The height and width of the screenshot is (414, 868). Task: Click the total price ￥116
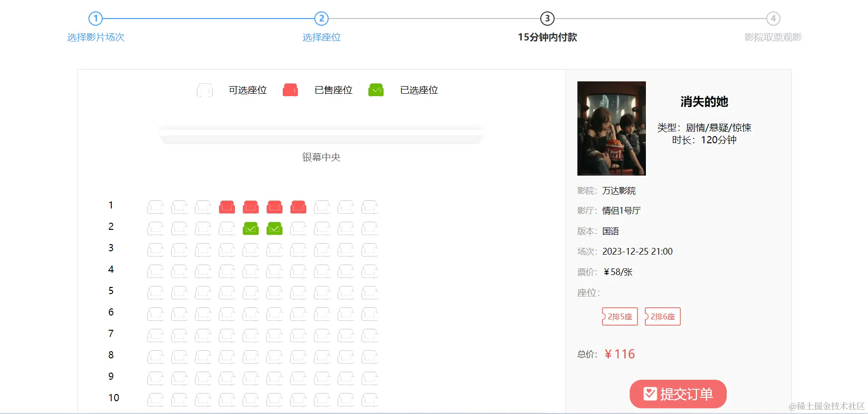[620, 354]
